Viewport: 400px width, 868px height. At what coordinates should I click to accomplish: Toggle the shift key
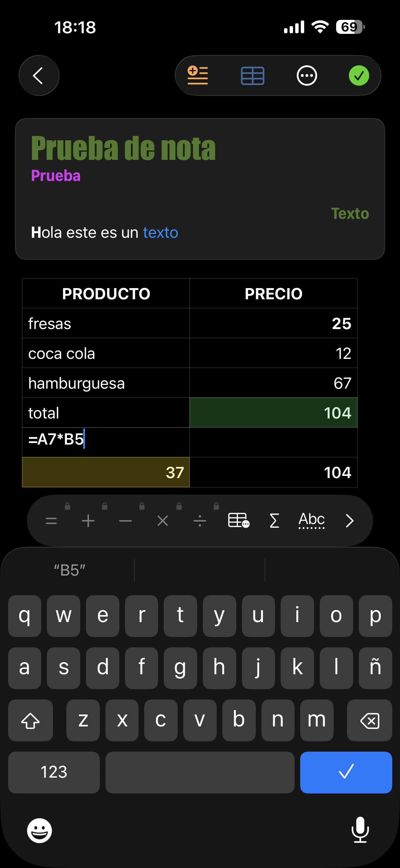tap(30, 721)
